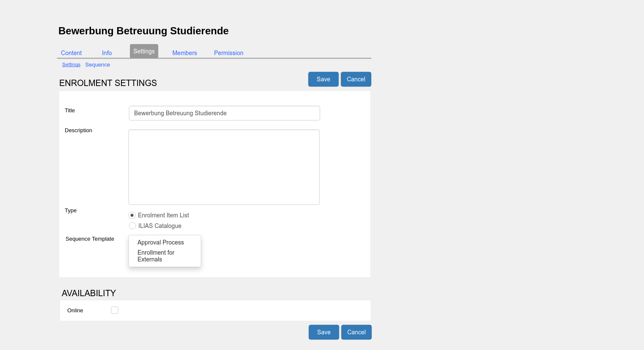Select the active Settings tab
The image size is (644, 350).
pos(144,51)
